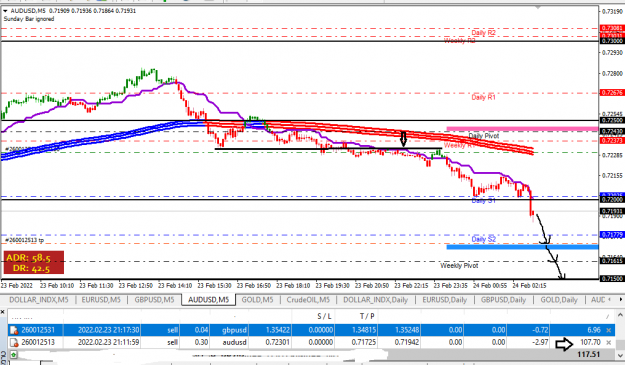
Task: Select order ticket 260012531
Action: point(38,330)
